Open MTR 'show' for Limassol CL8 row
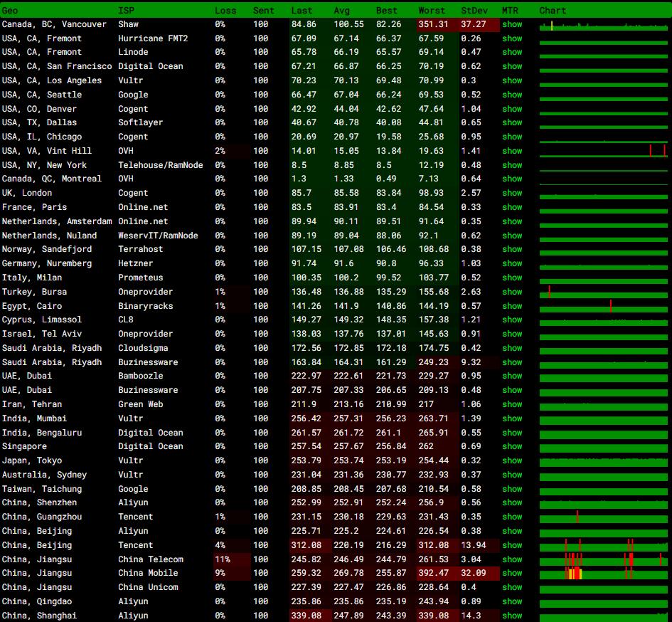672x622 pixels. tap(512, 320)
